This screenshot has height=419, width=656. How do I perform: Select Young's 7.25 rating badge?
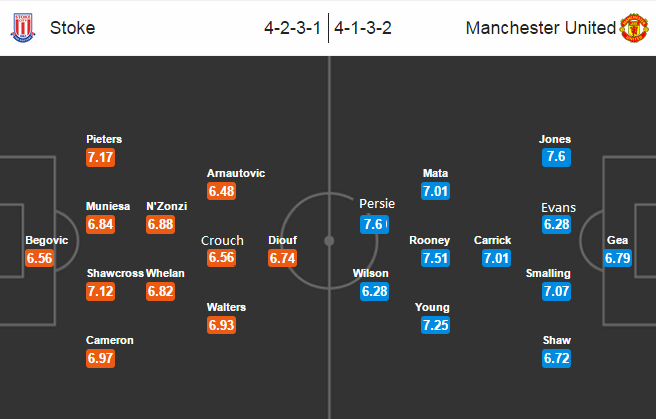[x=433, y=326]
